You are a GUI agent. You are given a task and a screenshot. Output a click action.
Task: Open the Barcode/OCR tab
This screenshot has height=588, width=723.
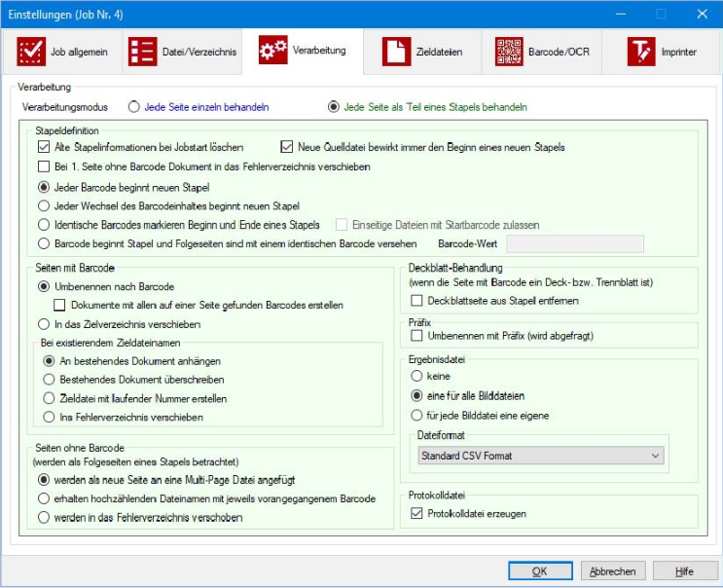(x=542, y=52)
